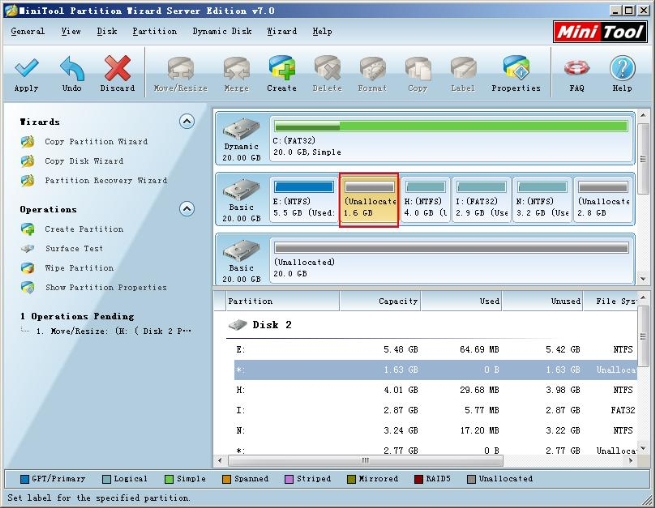Select the I: row with 2.87 GB

click(435, 410)
